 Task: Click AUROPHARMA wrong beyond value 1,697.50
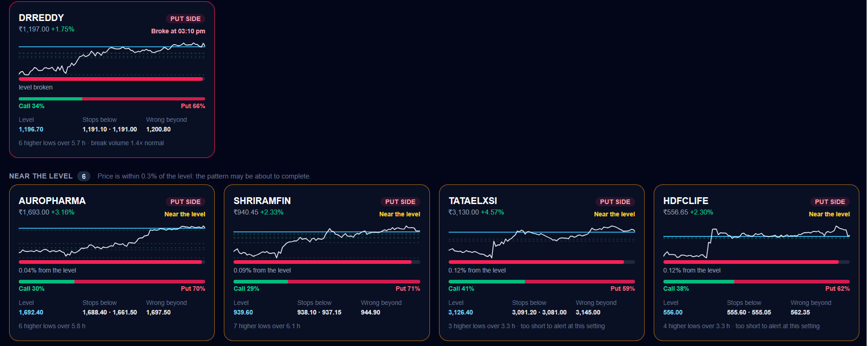click(159, 312)
